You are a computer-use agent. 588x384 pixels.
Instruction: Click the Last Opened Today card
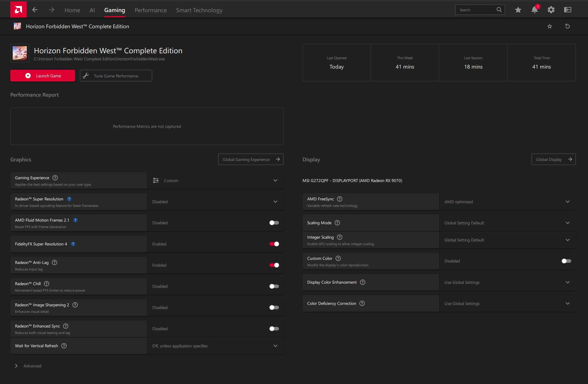pyautogui.click(x=336, y=63)
